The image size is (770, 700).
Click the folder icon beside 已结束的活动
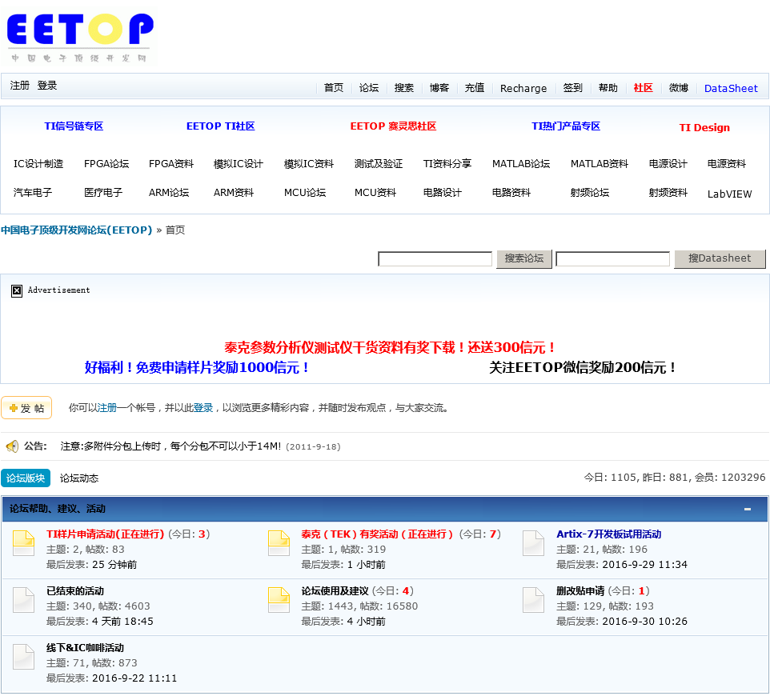23,600
